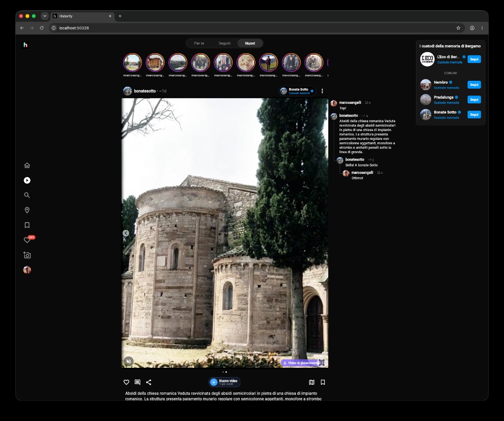
Task: Show post on map icon
Action: (x=312, y=382)
